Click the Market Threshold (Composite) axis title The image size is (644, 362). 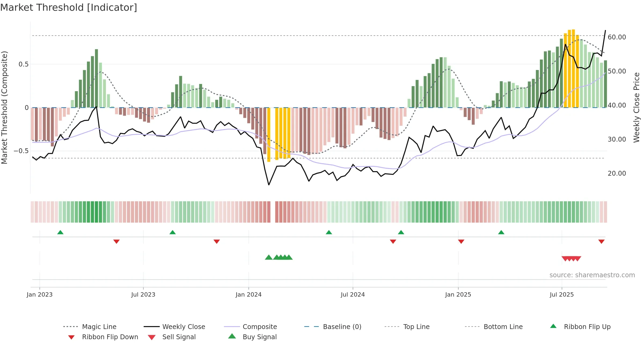click(x=4, y=107)
